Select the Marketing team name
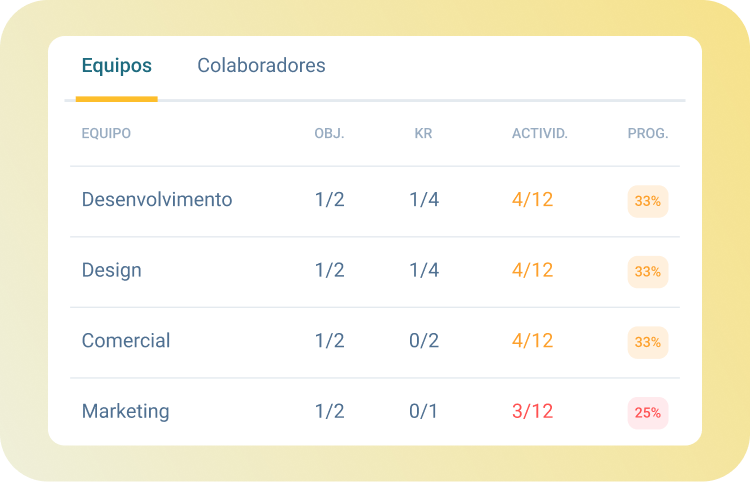This screenshot has height=482, width=750. point(126,412)
